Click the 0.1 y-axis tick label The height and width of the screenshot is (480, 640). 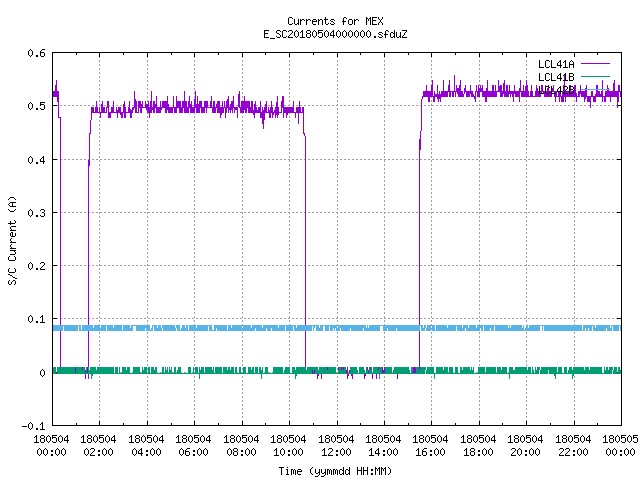[36, 319]
